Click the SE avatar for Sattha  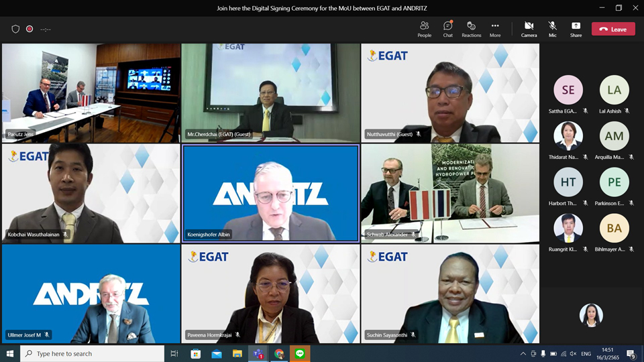point(568,90)
